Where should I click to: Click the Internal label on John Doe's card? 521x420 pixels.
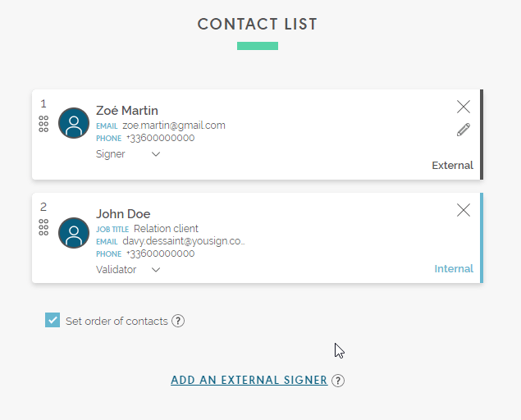tap(454, 268)
